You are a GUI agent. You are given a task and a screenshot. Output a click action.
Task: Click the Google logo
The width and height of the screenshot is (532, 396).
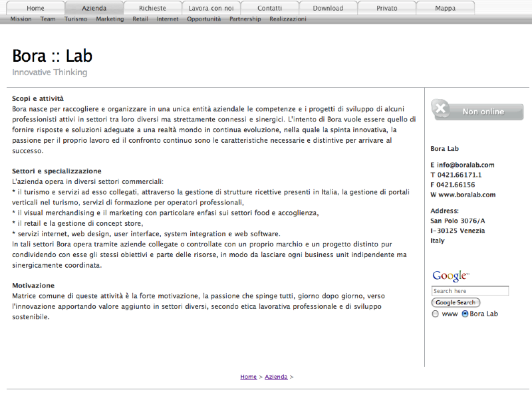click(450, 276)
